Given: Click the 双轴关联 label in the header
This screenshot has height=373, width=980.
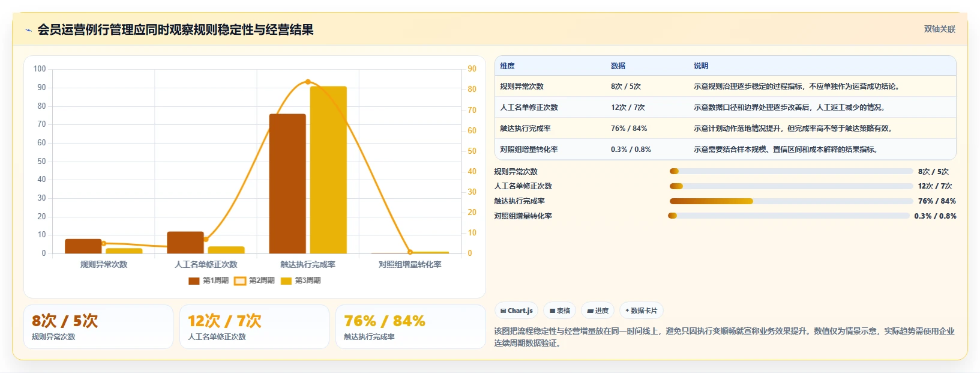Looking at the screenshot, I should tap(939, 29).
